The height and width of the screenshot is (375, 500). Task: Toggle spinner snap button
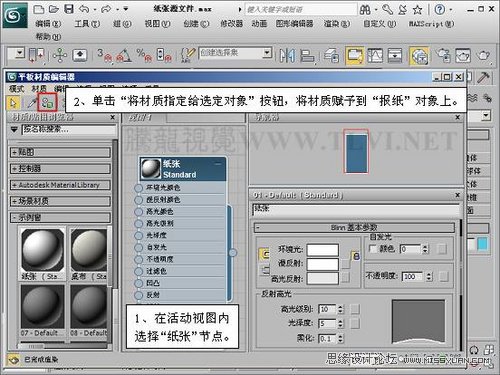click(164, 55)
